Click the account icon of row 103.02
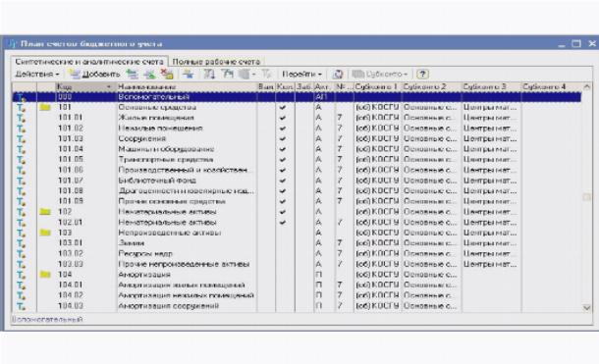 (x=21, y=254)
